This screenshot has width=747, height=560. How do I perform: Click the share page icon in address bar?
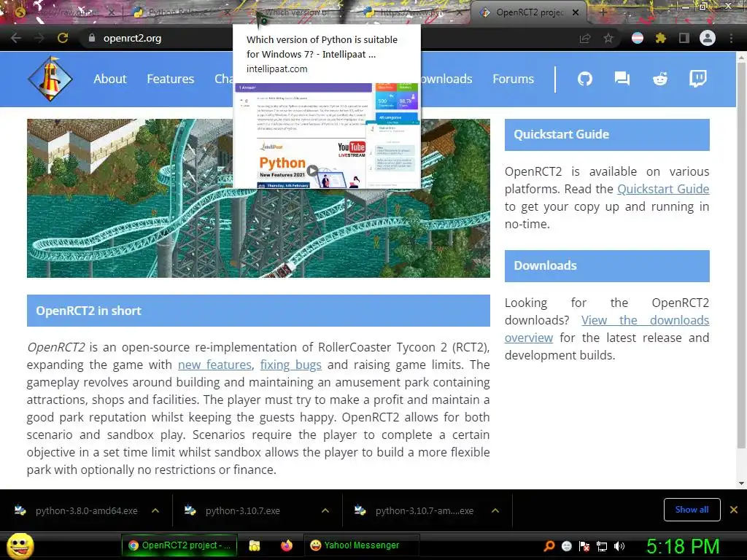click(x=585, y=38)
